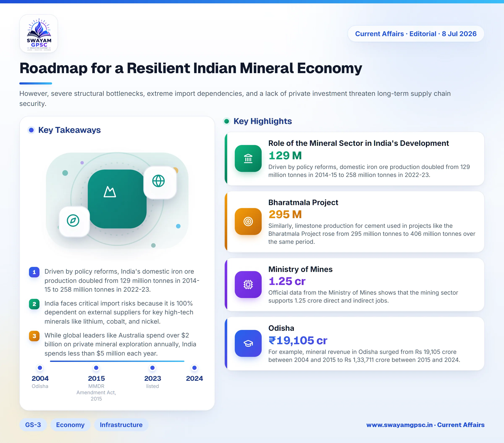
Task: Click the main headline Roadmap for a Resilient Indian Mineral Economy
Action: click(x=191, y=68)
